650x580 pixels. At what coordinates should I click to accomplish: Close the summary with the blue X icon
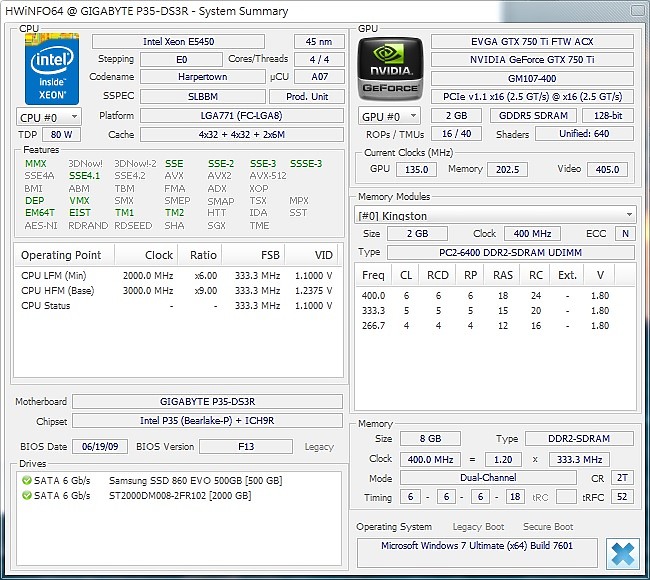tap(622, 553)
